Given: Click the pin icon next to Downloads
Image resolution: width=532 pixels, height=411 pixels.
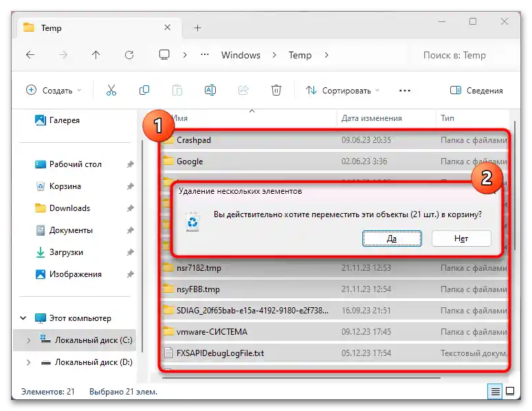Looking at the screenshot, I should pos(131,208).
